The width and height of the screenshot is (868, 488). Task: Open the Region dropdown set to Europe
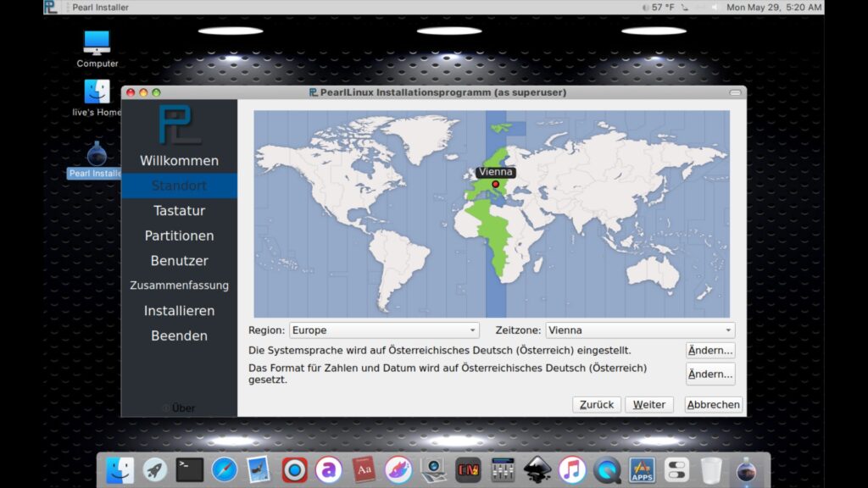pyautogui.click(x=384, y=330)
